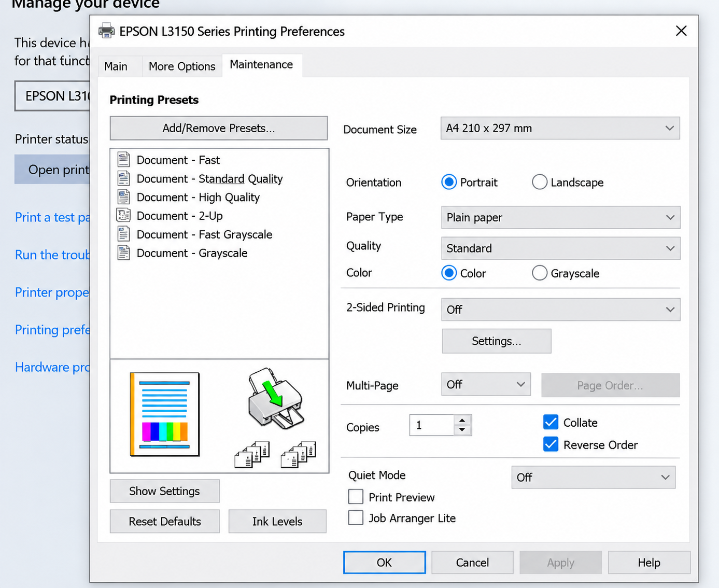This screenshot has height=588, width=719.
Task: Choose the Grayscale radio option
Action: tap(540, 273)
